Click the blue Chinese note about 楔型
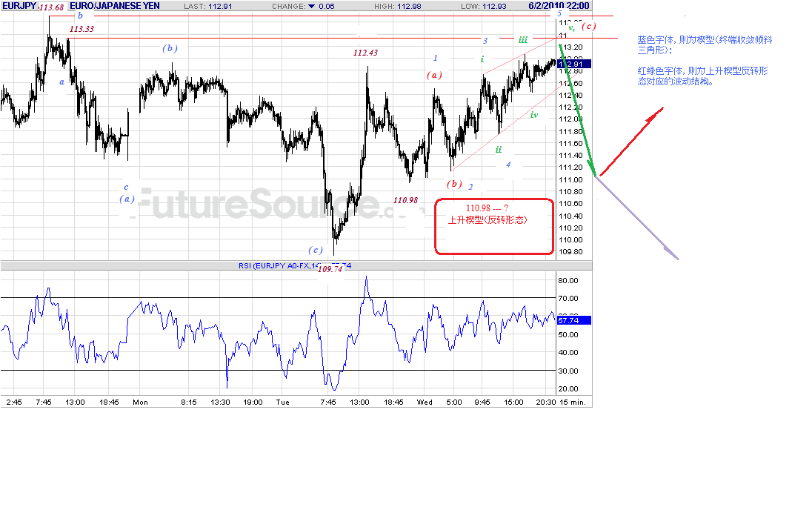The image size is (812, 530). [705, 45]
